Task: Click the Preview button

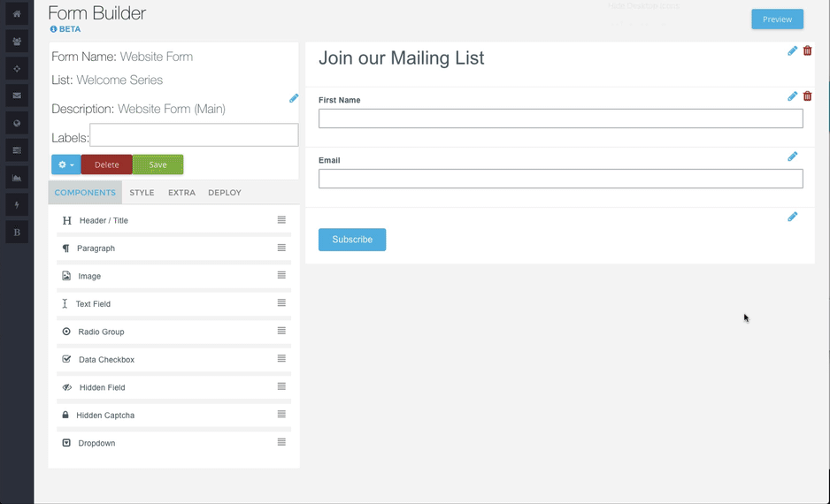Action: pos(777,19)
